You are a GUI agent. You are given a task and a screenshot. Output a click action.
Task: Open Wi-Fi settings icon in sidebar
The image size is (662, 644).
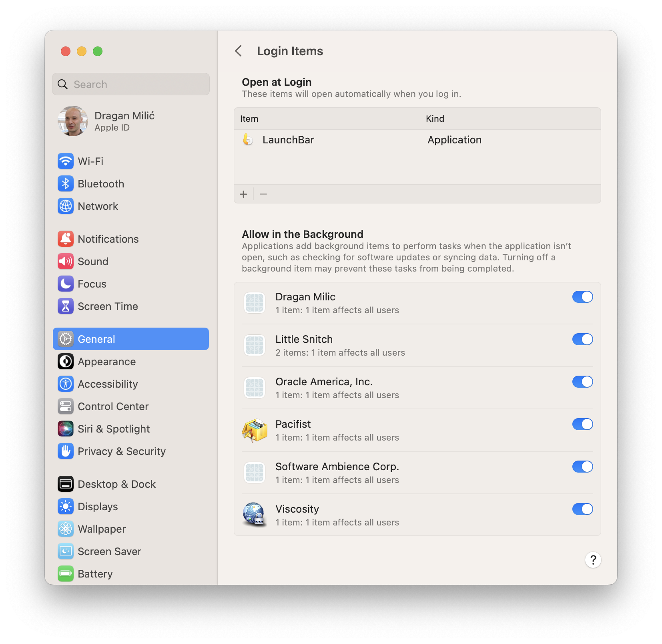coord(66,161)
